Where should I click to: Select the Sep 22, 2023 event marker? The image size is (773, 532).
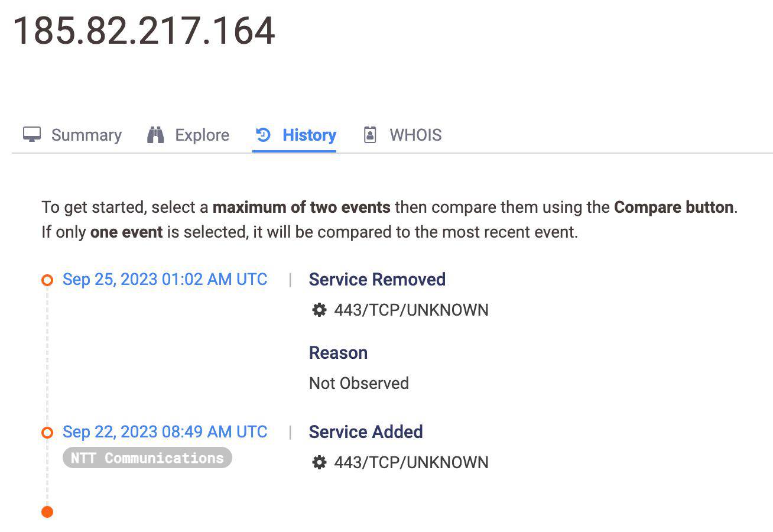point(47,433)
